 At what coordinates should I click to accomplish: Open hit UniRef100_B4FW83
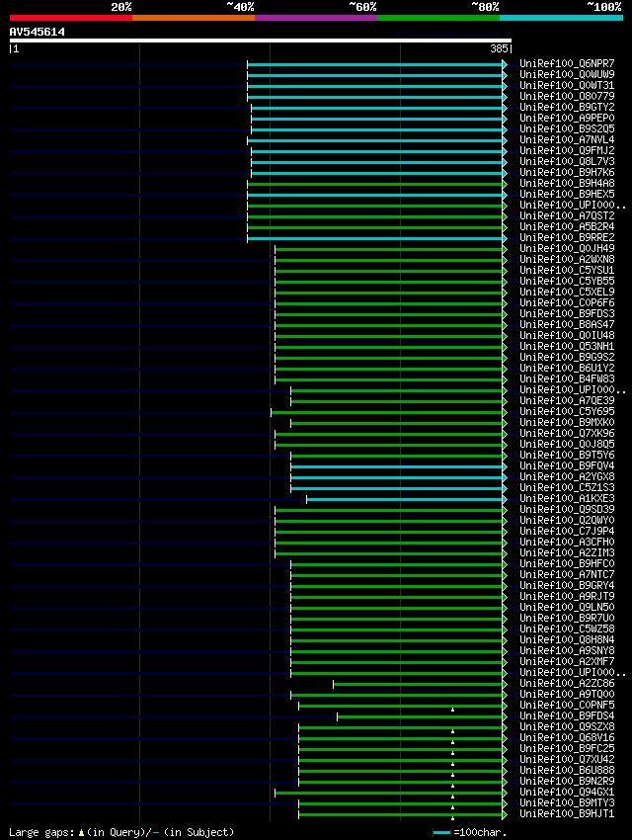point(567,378)
